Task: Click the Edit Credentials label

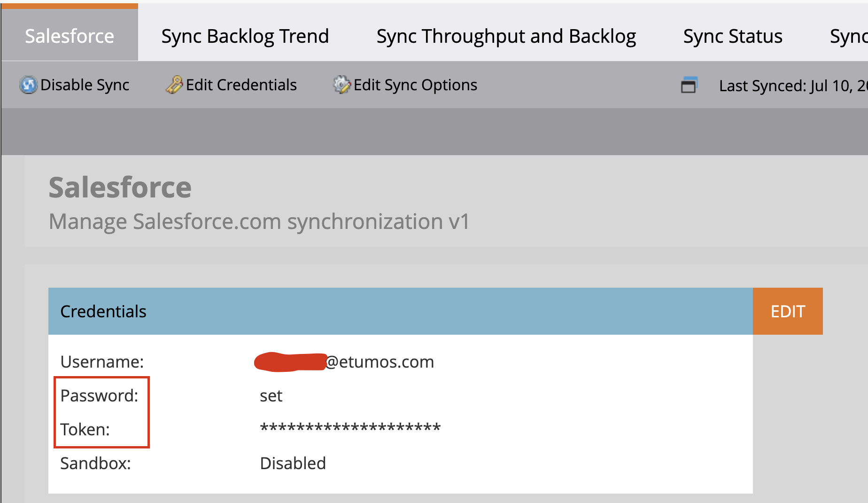Action: [x=241, y=85]
